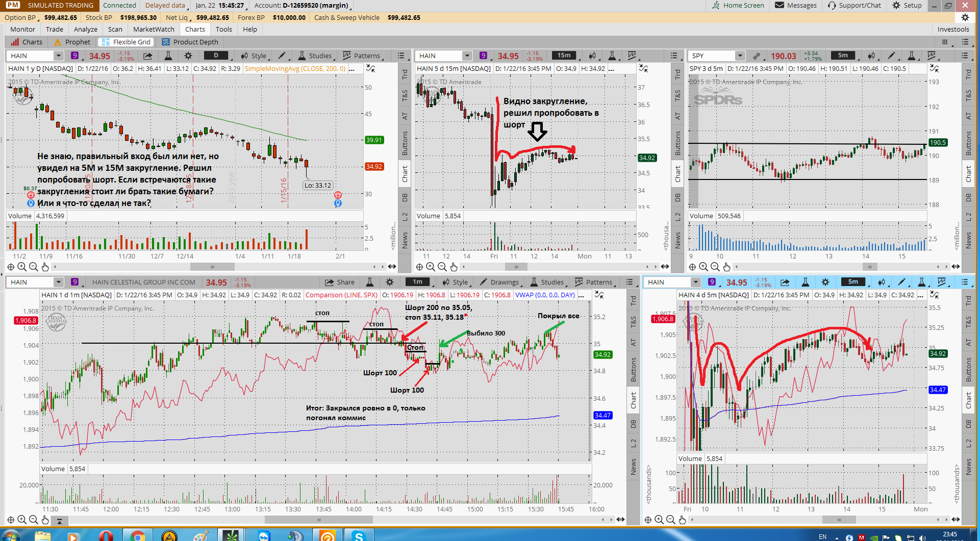Select drawing pencil tool on HAIN daily chart

(x=282, y=56)
